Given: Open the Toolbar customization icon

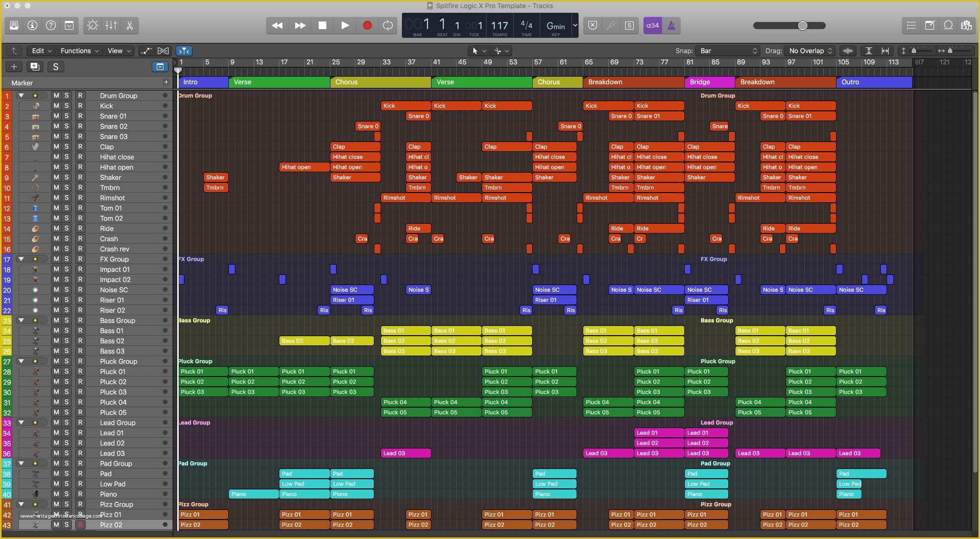Looking at the screenshot, I should pos(69,26).
